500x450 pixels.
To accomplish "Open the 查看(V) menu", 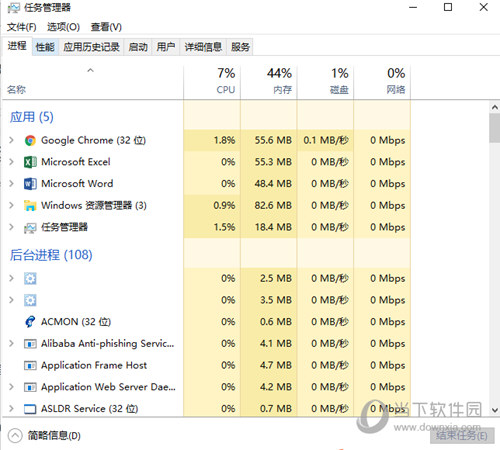I will click(x=106, y=27).
